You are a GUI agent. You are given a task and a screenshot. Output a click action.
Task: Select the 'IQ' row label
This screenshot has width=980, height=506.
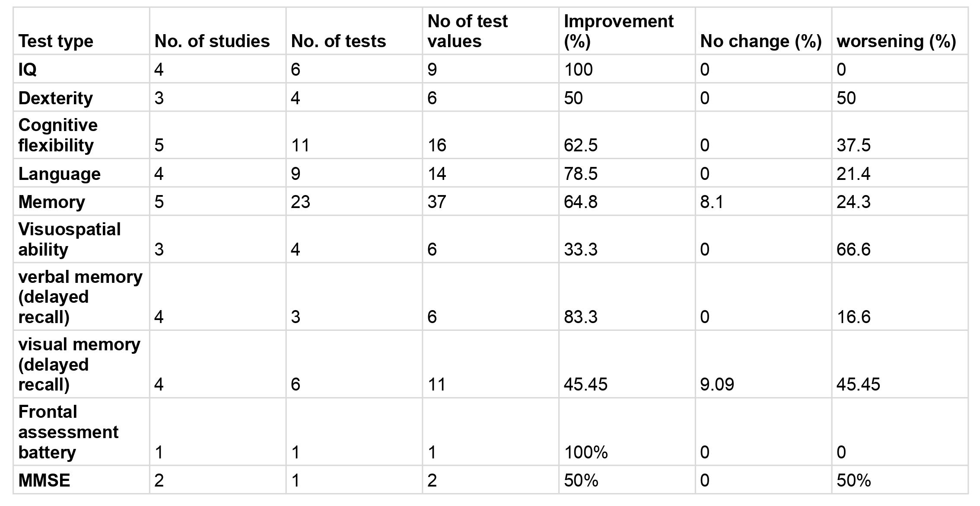(28, 69)
